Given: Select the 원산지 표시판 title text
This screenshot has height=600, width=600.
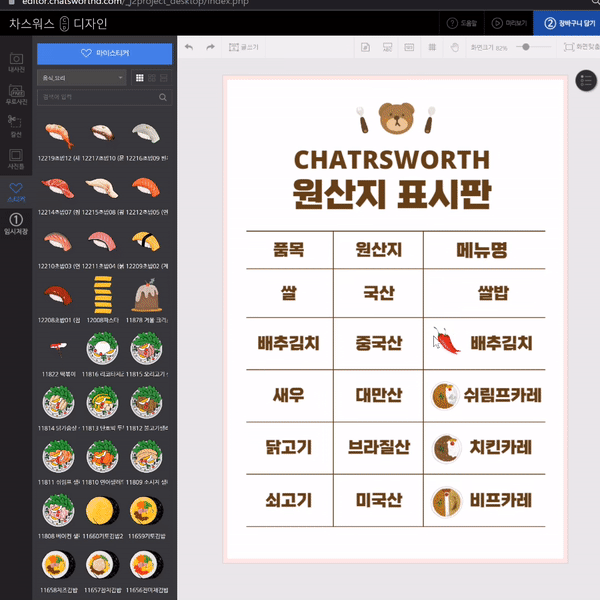Looking at the screenshot, I should [392, 194].
